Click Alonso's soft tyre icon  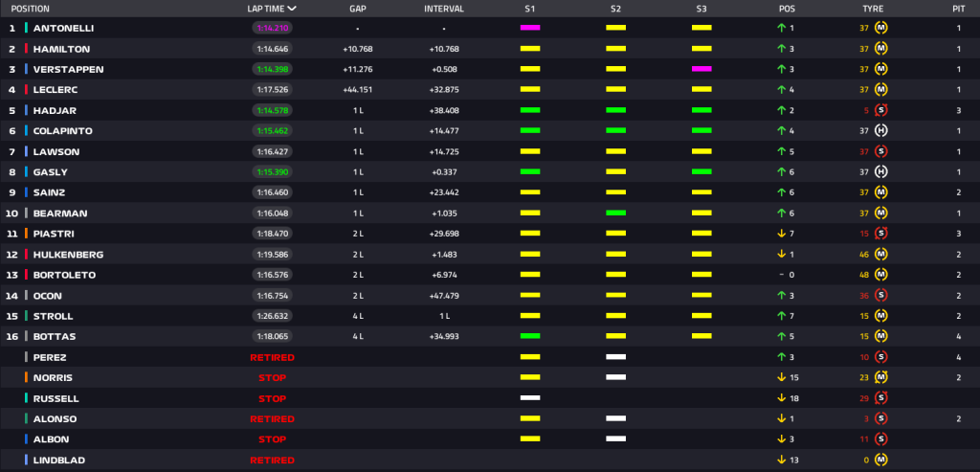click(x=881, y=418)
